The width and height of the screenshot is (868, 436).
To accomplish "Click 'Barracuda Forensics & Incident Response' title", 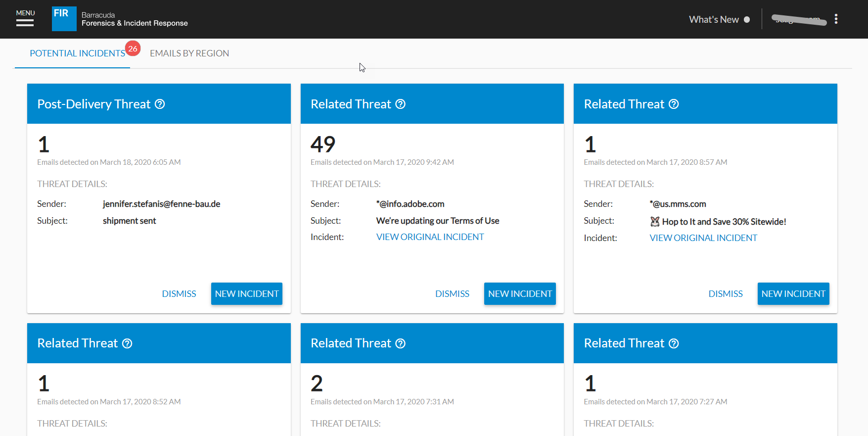I will coord(135,19).
